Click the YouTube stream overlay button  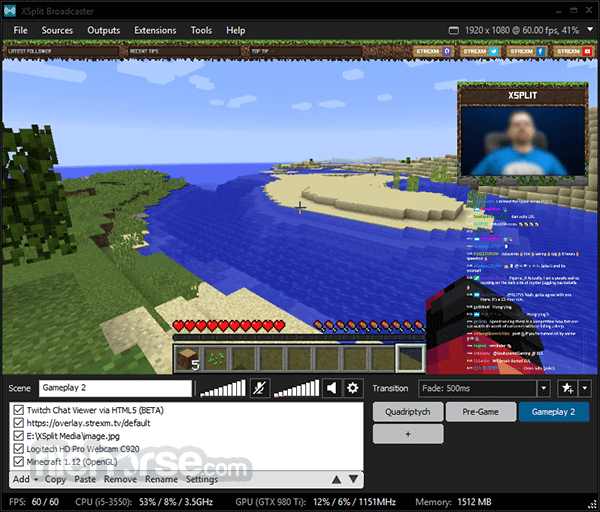[573, 51]
